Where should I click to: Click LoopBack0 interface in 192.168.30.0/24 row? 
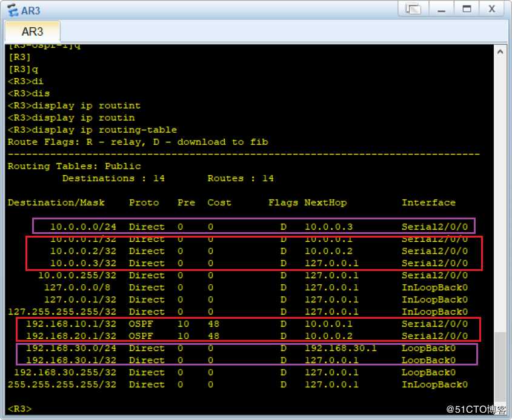point(428,348)
